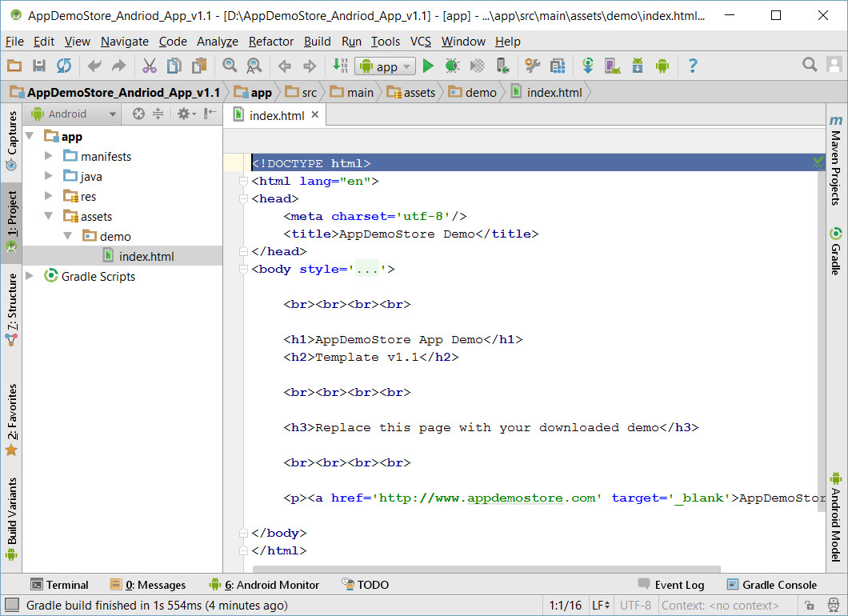Toggle the Favorites tool window tab

tap(11, 420)
